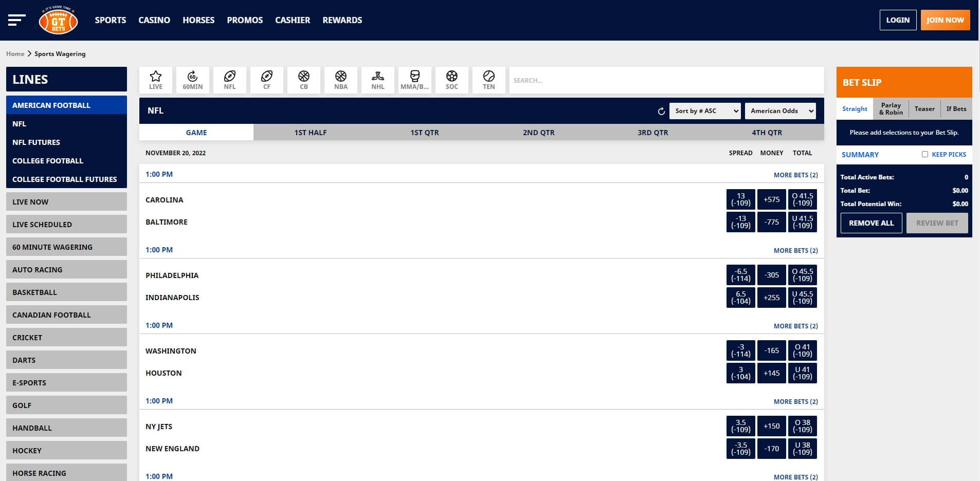Select the NFL football icon
The height and width of the screenshot is (481, 980).
coord(229,80)
